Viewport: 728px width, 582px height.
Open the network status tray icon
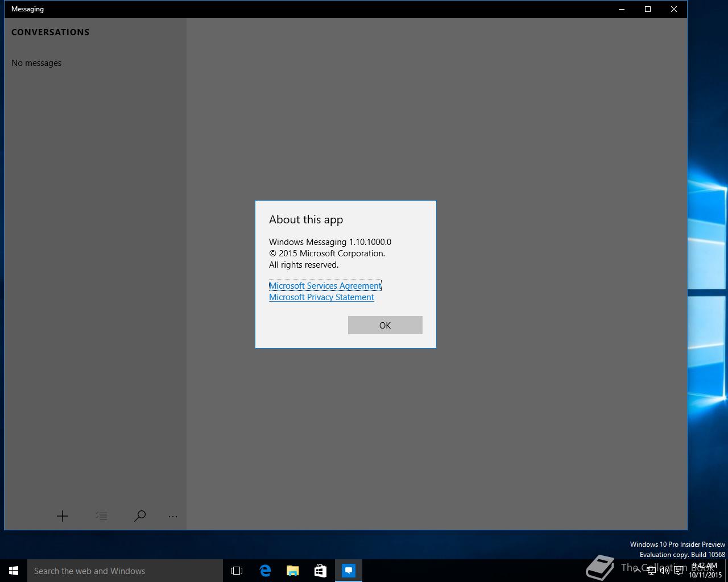tap(651, 571)
